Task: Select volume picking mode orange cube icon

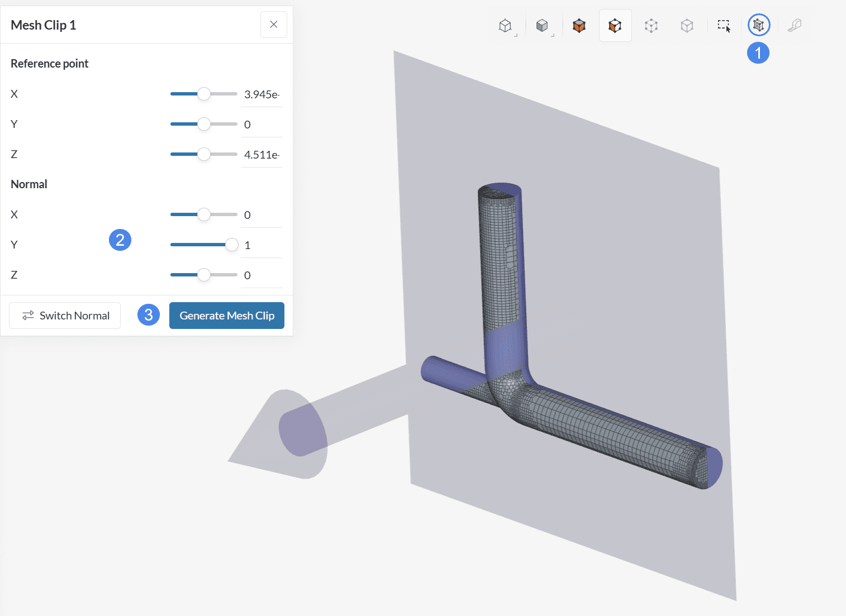Action: point(579,26)
